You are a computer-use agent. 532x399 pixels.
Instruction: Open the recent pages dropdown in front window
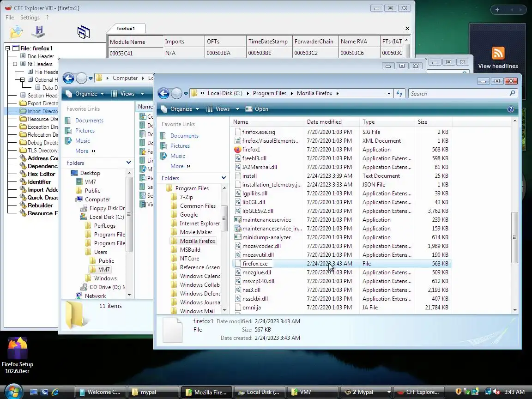[x=186, y=94]
